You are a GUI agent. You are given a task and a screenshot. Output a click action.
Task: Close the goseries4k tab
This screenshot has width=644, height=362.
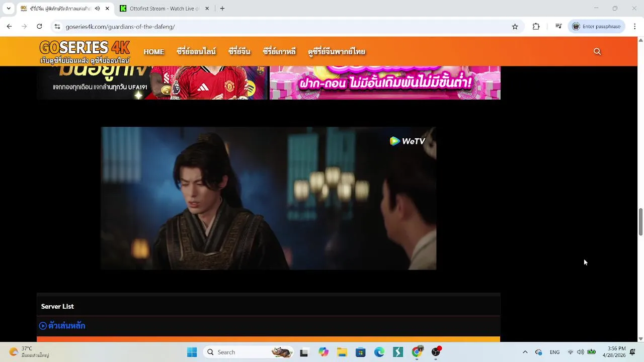pos(107,9)
